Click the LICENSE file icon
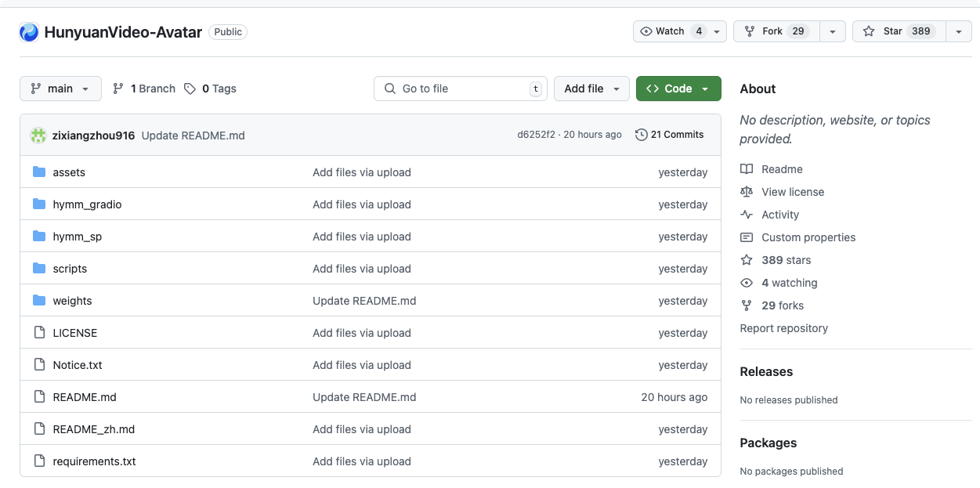This screenshot has height=488, width=980. click(x=39, y=333)
